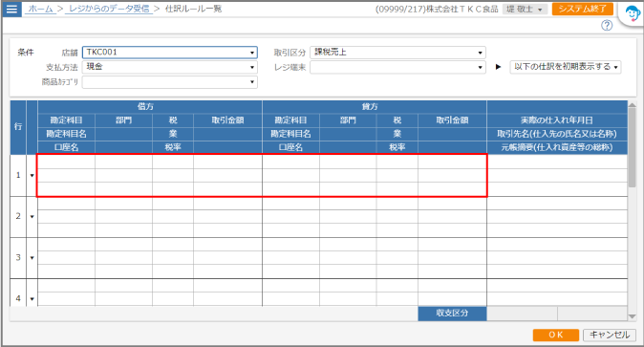Click row number 3 cell
644x347 pixels.
[18, 258]
